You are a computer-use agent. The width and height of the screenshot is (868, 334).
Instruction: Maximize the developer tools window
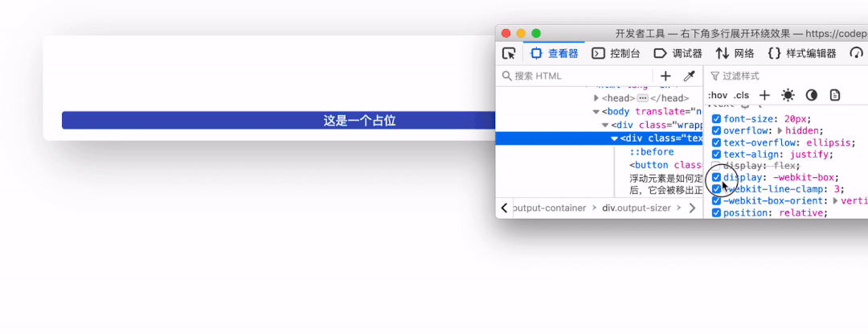pyautogui.click(x=536, y=33)
